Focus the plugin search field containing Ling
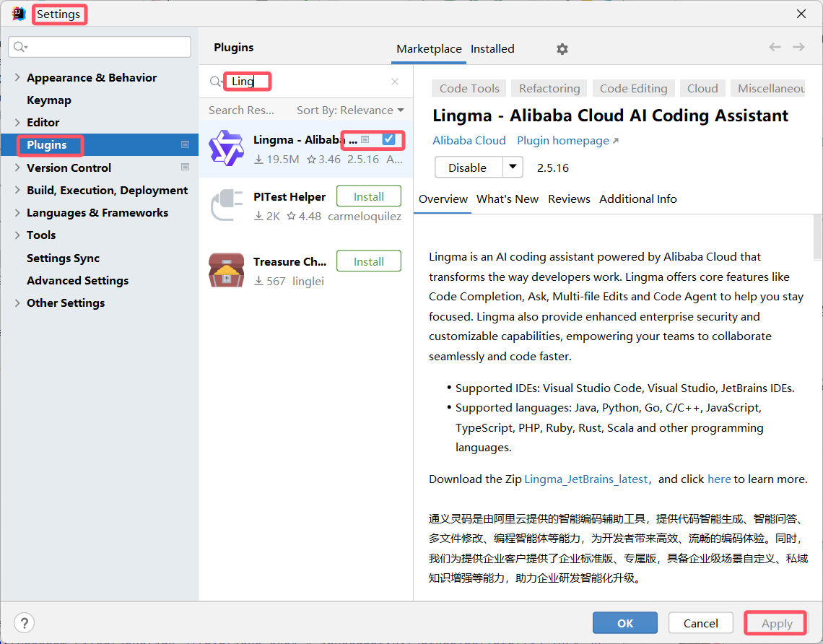823x644 pixels. point(305,82)
